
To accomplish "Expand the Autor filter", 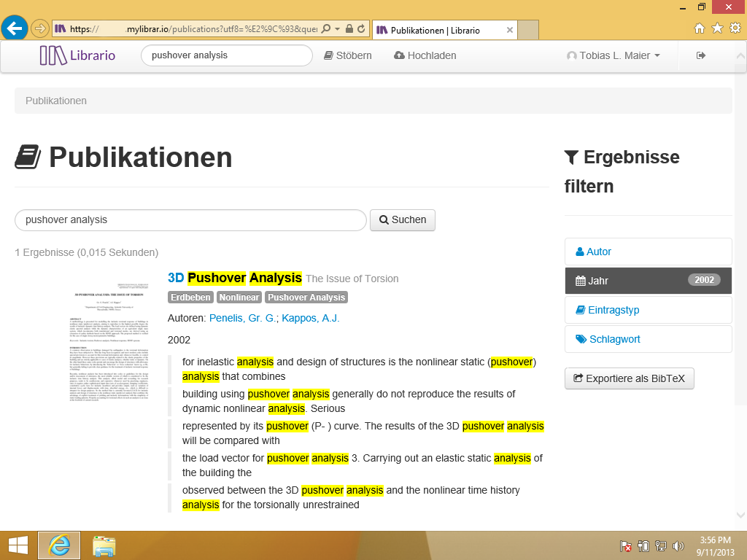I will pos(648,252).
